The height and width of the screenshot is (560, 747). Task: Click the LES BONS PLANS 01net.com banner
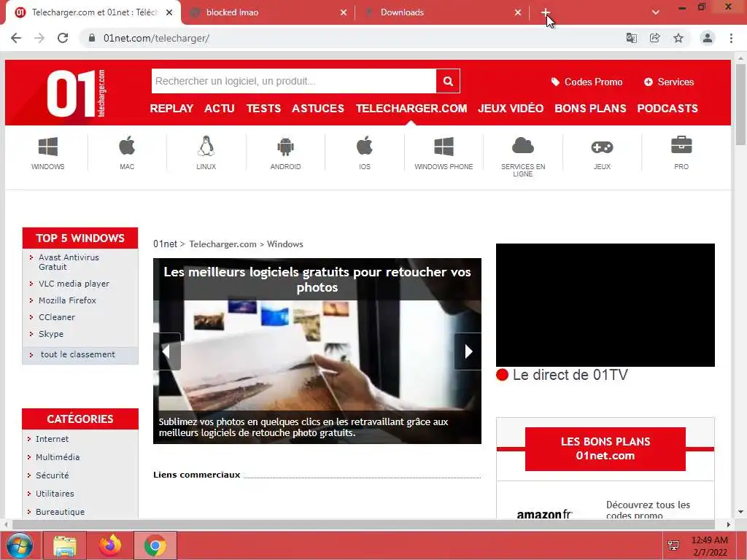point(605,449)
